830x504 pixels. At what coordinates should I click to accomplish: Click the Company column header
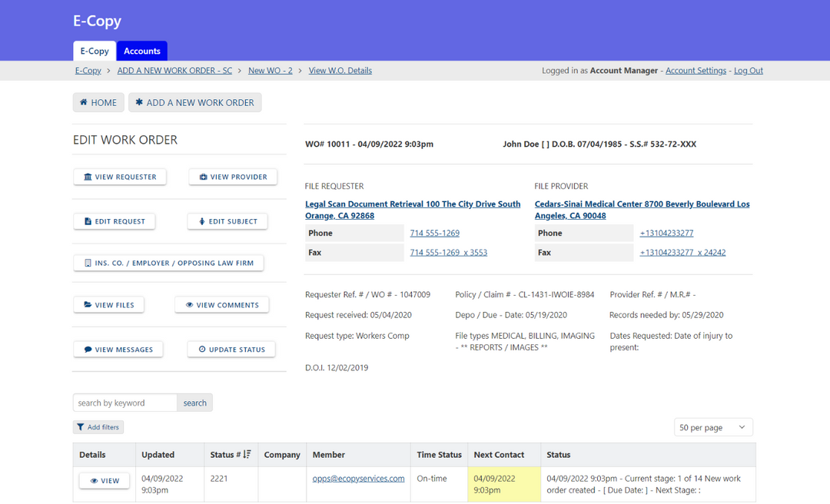pyautogui.click(x=282, y=455)
